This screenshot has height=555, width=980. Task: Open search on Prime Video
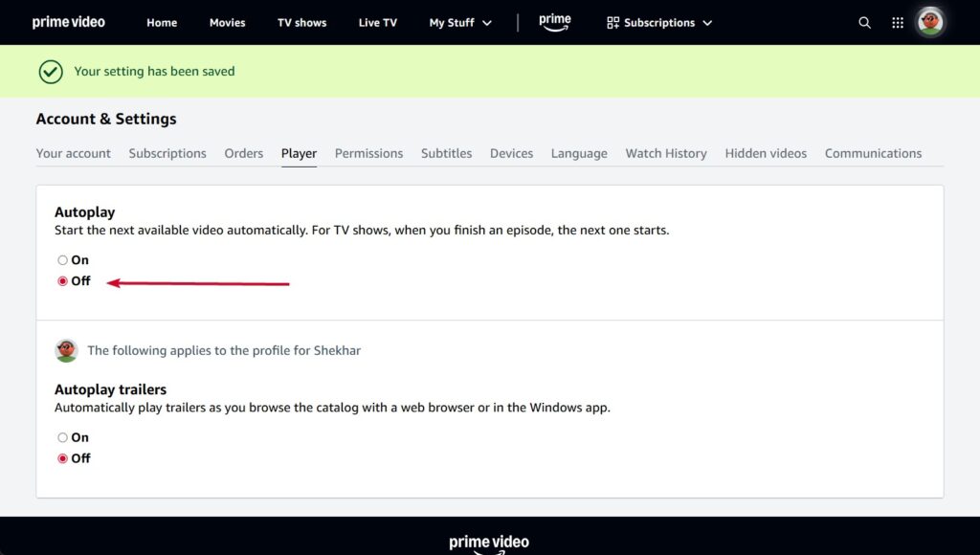[864, 22]
